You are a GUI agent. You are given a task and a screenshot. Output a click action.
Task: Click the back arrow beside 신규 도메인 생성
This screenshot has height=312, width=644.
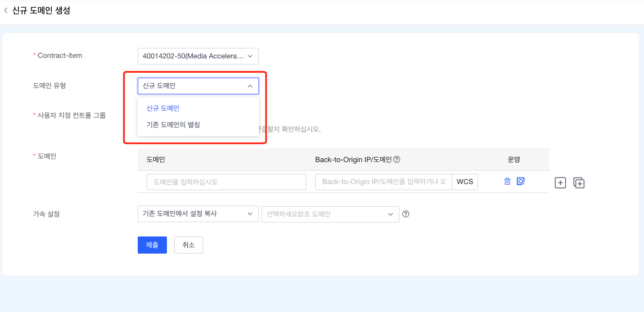tap(6, 10)
